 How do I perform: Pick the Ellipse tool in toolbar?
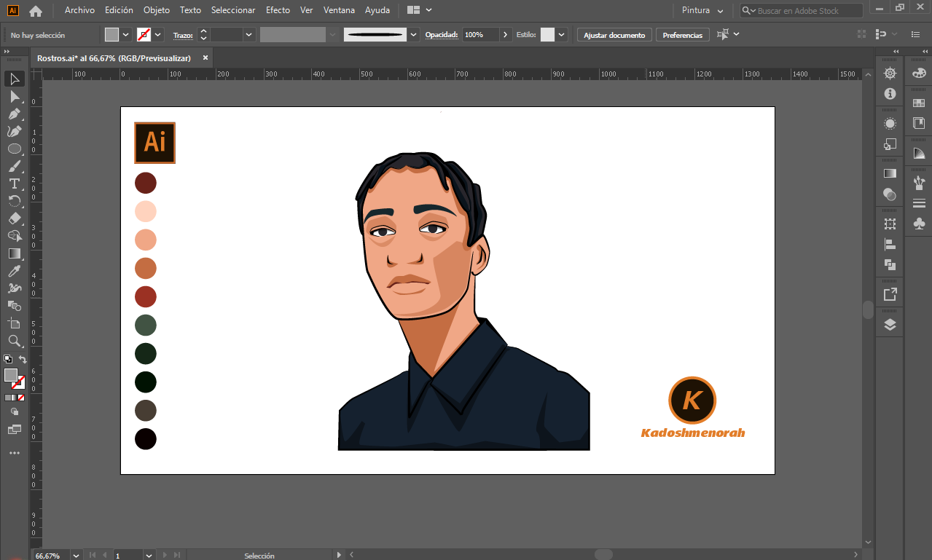click(x=14, y=149)
